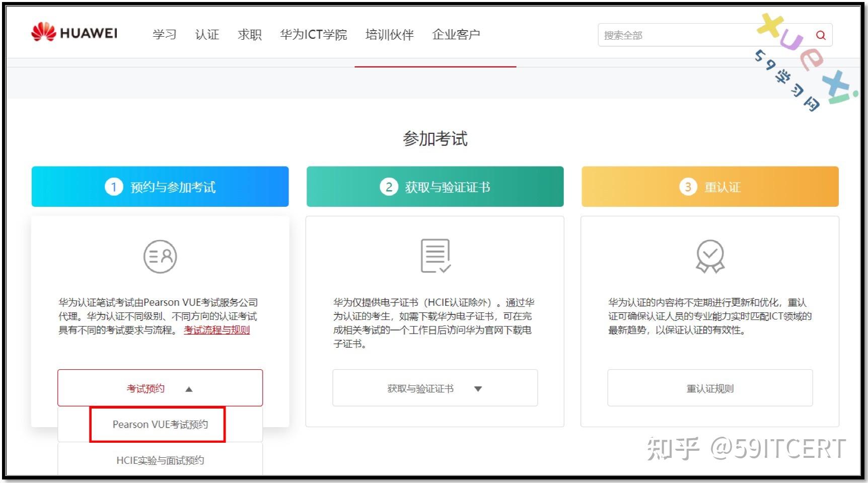Open the 培训伙伴 menu
Viewport: 868px width, 483px height.
[x=389, y=34]
